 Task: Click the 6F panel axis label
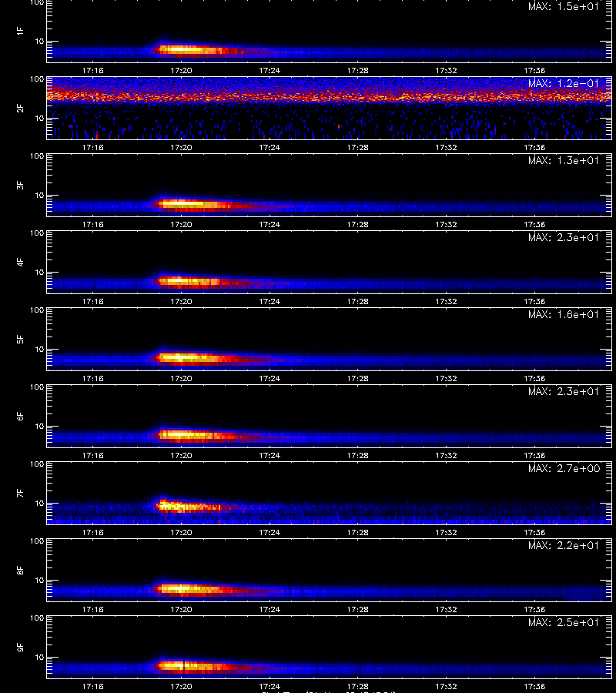pos(20,417)
